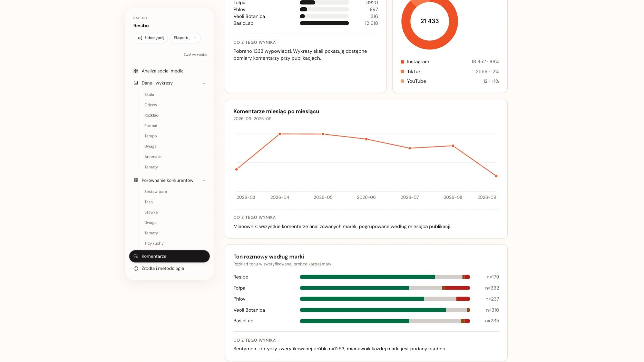This screenshot has width=644, height=362.
Task: Click the n=332 sample size value
Action: pyautogui.click(x=492, y=288)
